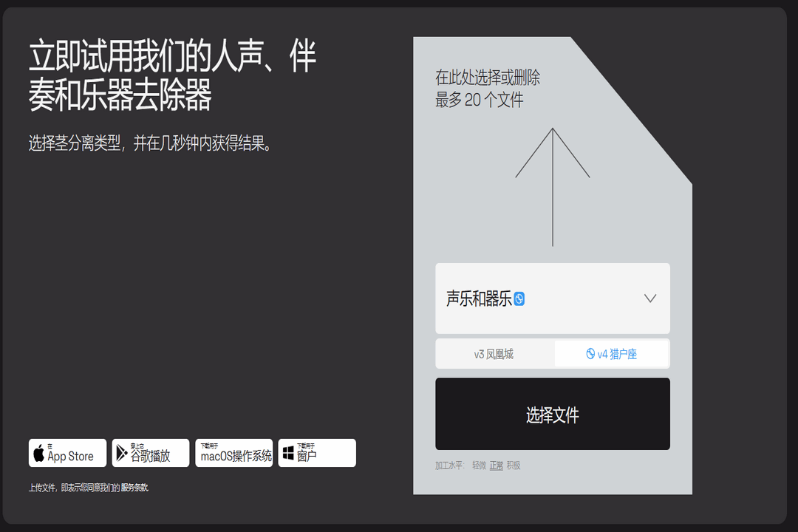Click the 窗户 download badge
Image resolution: width=798 pixels, height=532 pixels.
pyautogui.click(x=316, y=453)
